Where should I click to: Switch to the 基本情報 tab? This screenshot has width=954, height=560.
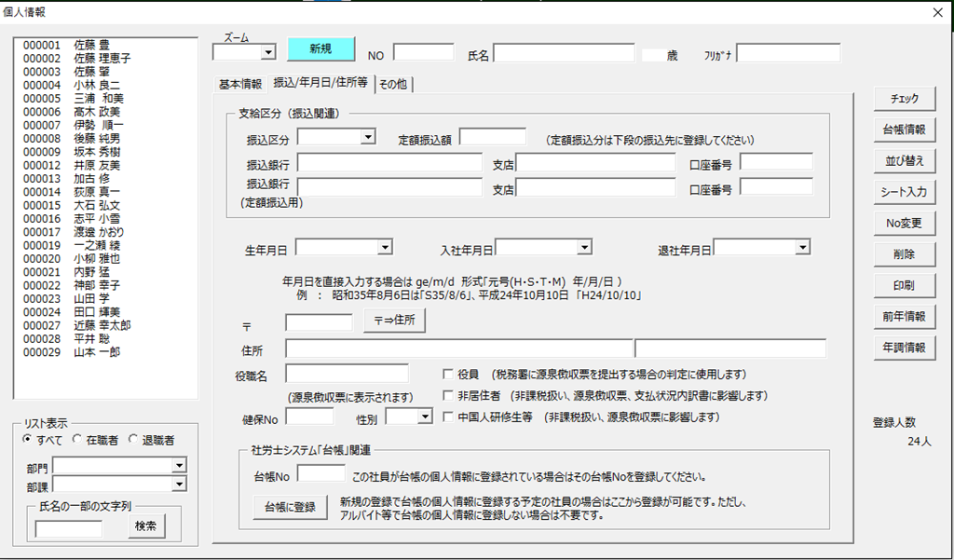[240, 84]
